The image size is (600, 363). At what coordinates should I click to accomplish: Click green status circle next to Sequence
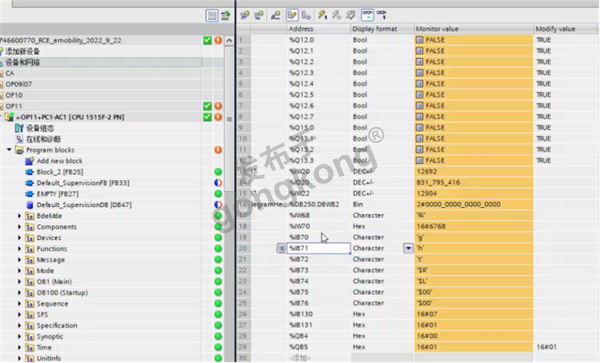point(218,304)
